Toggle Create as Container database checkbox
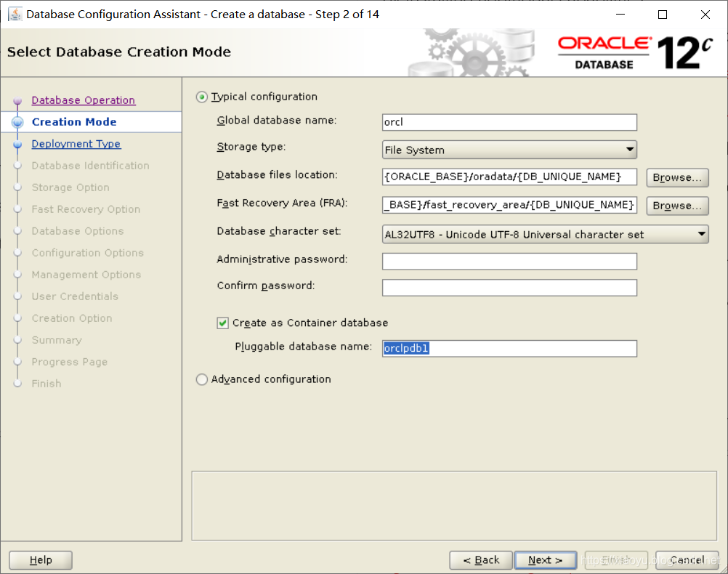This screenshot has width=728, height=574. pos(223,323)
